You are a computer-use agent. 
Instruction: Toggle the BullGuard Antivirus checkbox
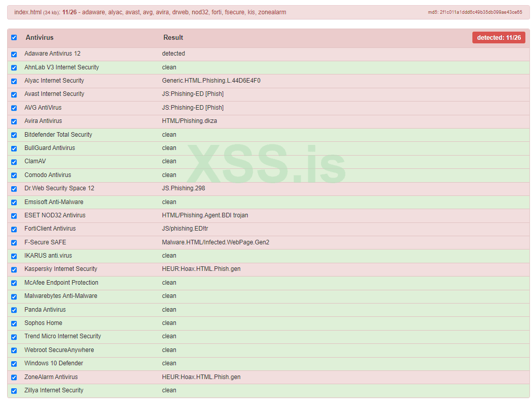click(x=14, y=148)
